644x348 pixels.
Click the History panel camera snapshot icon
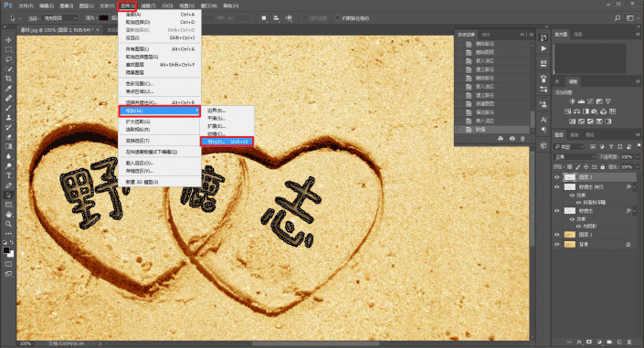[512, 139]
